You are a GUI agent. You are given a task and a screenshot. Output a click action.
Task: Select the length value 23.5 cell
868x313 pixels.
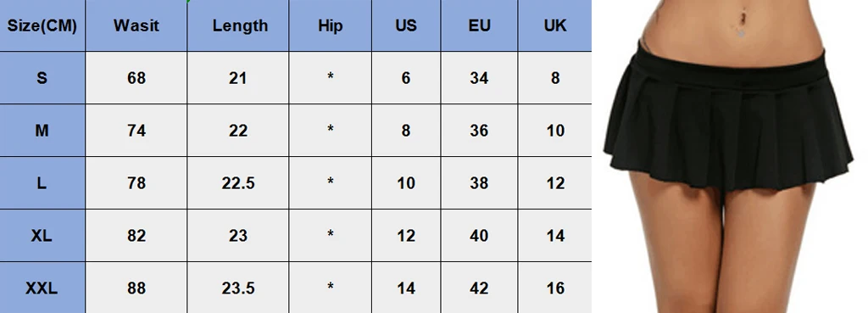tap(238, 288)
